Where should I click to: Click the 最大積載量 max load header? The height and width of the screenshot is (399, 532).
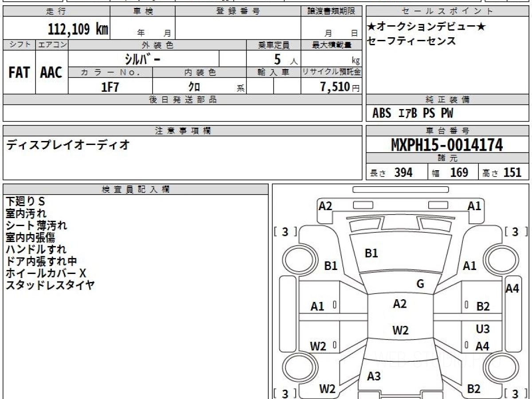point(331,45)
